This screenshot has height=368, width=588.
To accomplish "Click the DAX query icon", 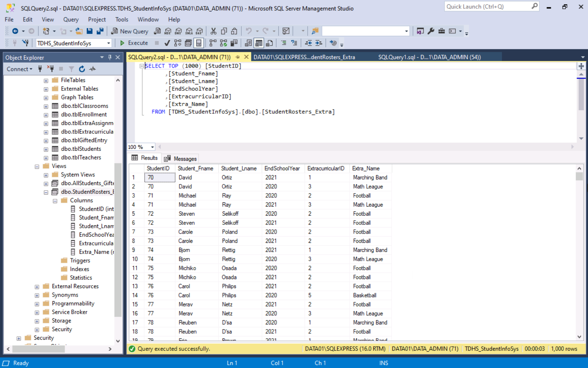I will (199, 31).
